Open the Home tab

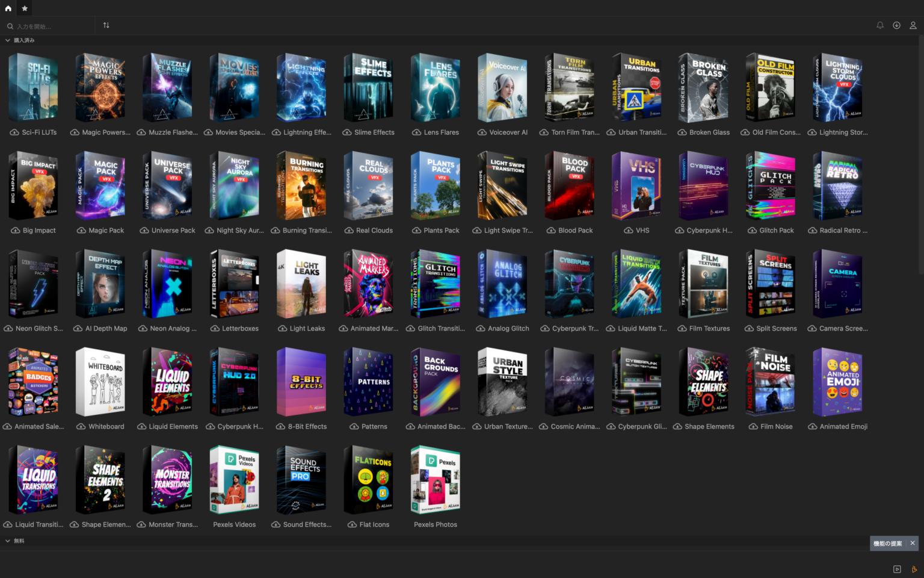click(8, 8)
